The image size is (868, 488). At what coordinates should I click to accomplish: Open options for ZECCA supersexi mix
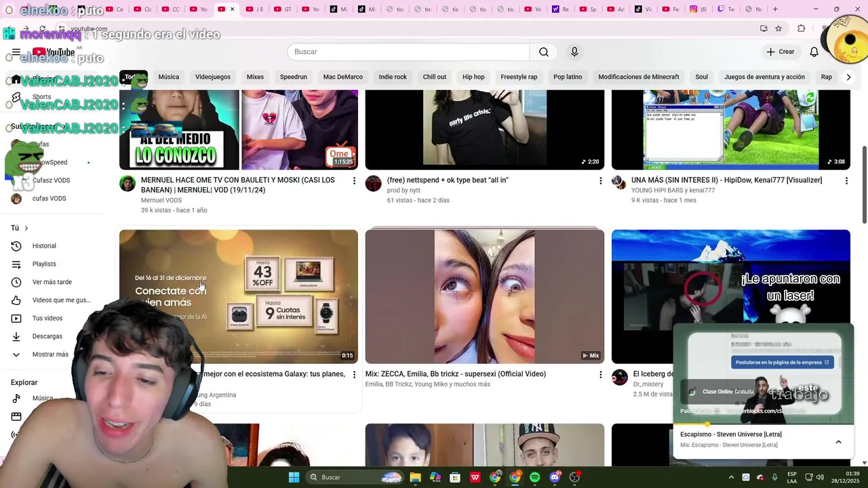click(x=600, y=375)
